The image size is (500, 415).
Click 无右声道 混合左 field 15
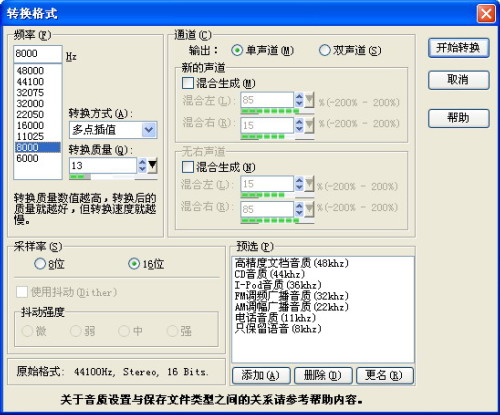coord(267,184)
